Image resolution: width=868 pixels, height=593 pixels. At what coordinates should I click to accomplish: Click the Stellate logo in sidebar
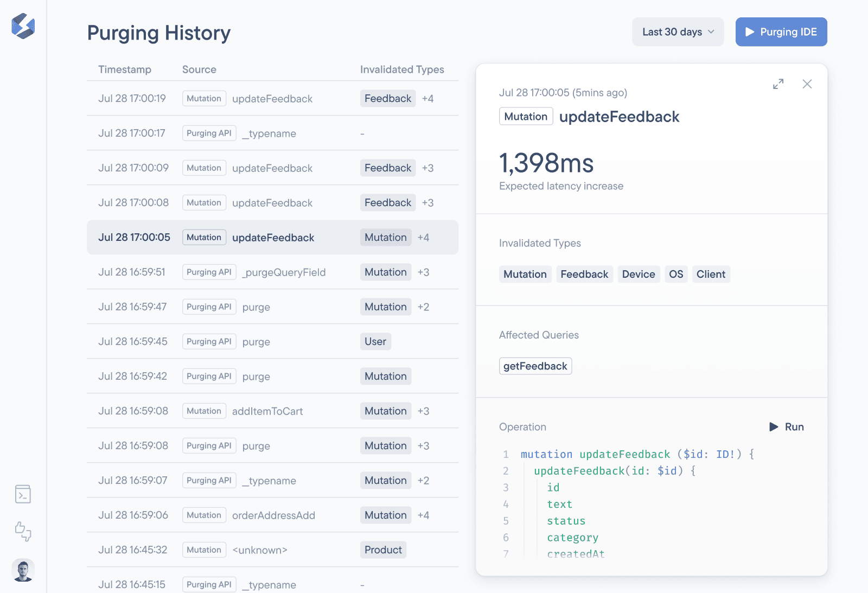point(23,26)
